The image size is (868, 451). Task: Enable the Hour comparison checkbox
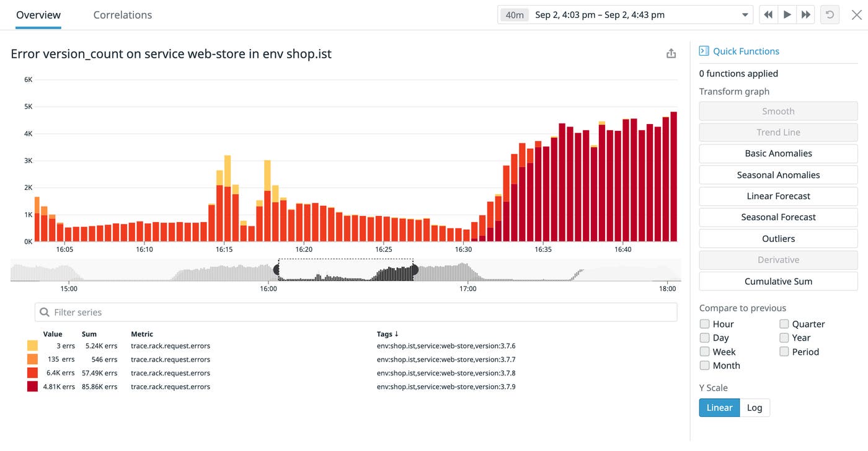pyautogui.click(x=704, y=324)
